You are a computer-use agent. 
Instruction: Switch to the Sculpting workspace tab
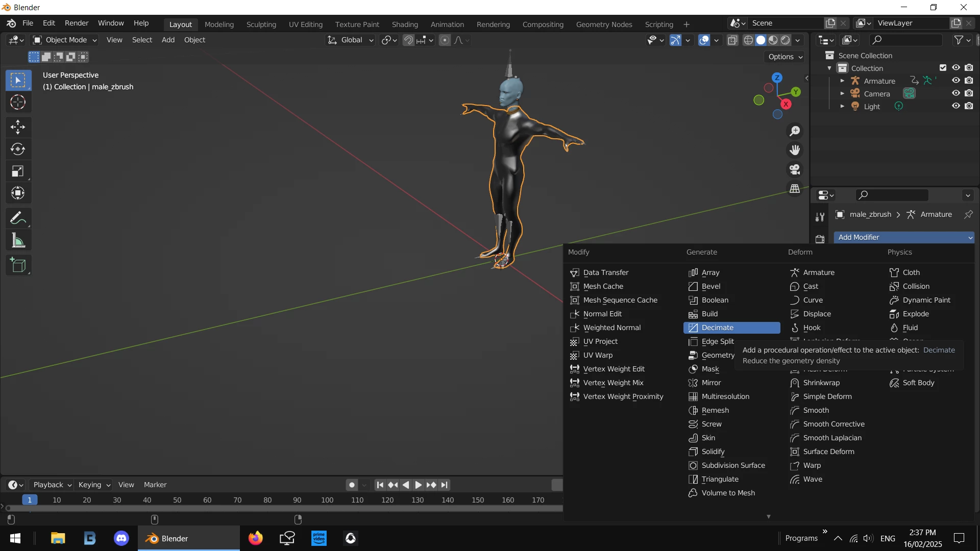(261, 24)
